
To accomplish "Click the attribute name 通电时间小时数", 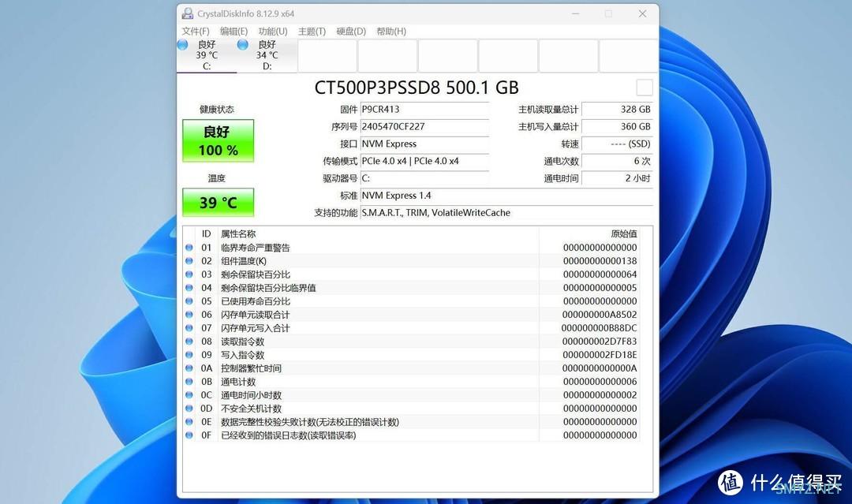I will [x=251, y=395].
